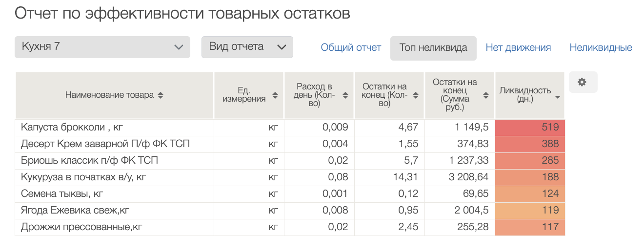This screenshot has height=236, width=644.
Task: Click orange liquidity cell showing 119
Action: pyautogui.click(x=530, y=211)
